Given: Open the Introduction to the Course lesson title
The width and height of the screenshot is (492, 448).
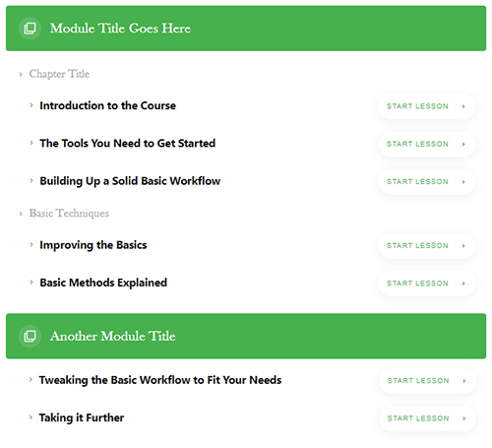Looking at the screenshot, I should [107, 105].
